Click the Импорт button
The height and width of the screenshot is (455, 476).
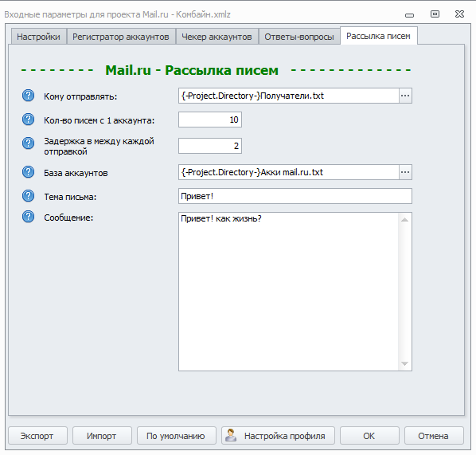(x=102, y=436)
